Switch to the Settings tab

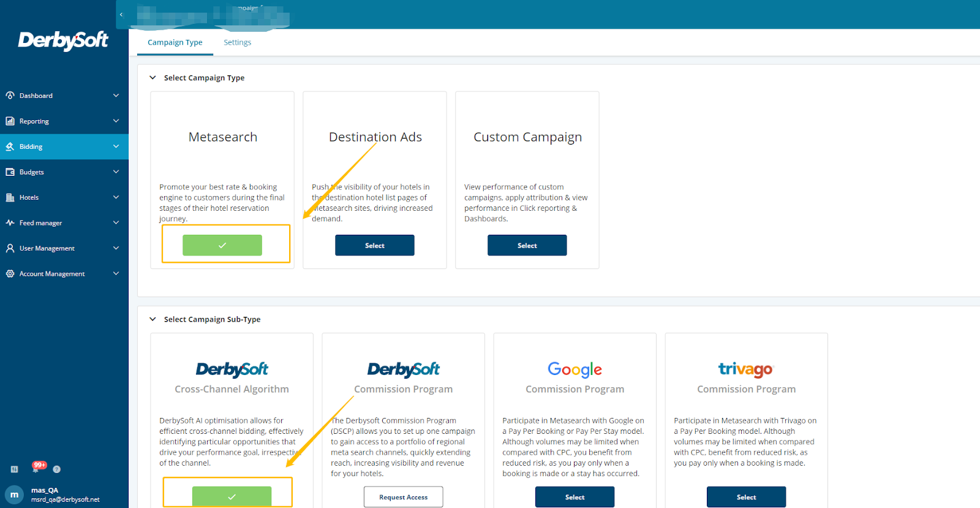click(x=237, y=42)
